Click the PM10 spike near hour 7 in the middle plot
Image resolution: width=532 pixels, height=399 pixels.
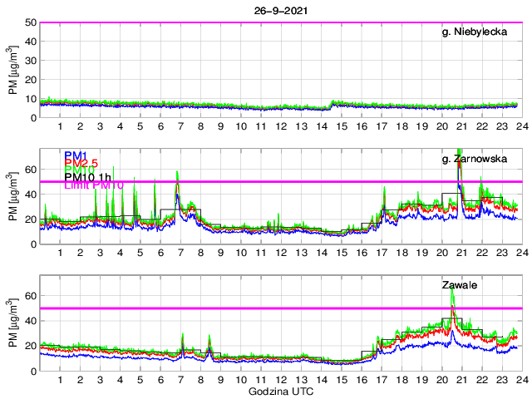[177, 175]
